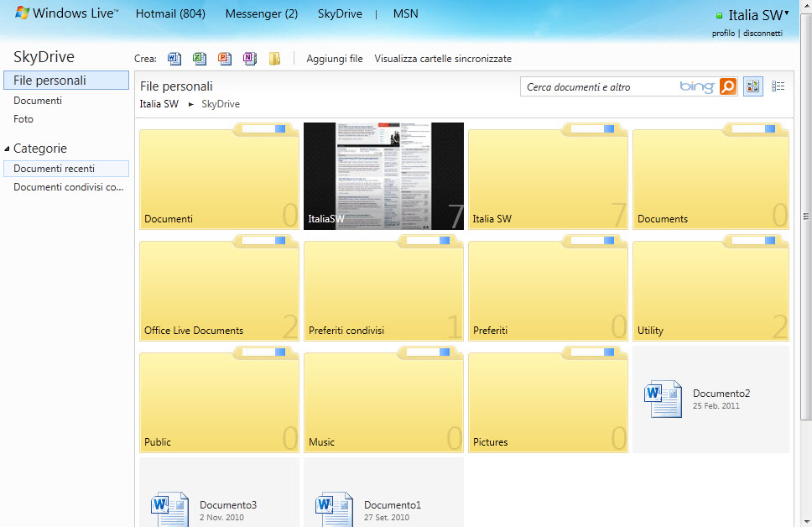Go to SkyDrive in the top navigation

pos(340,13)
